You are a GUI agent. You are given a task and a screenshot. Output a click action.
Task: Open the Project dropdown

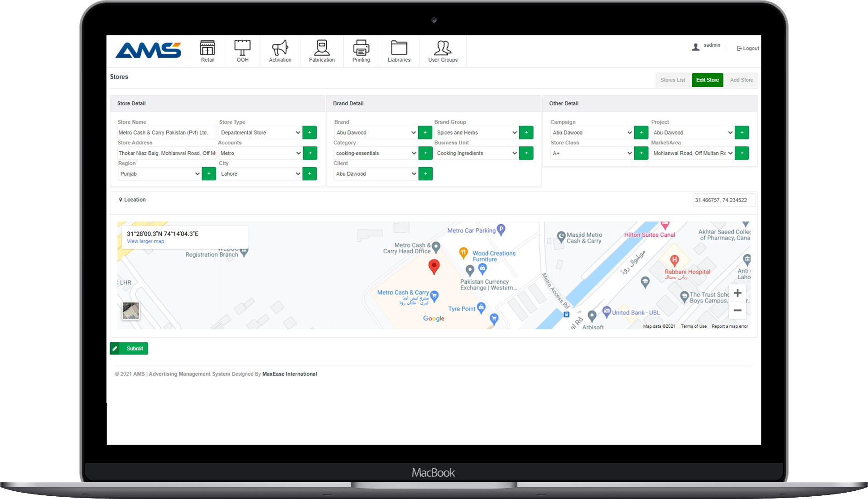[693, 133]
